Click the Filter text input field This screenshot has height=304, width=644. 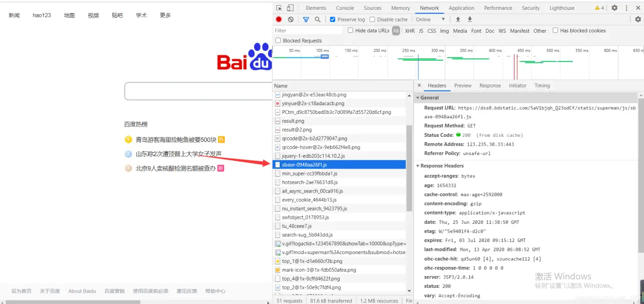coord(308,30)
